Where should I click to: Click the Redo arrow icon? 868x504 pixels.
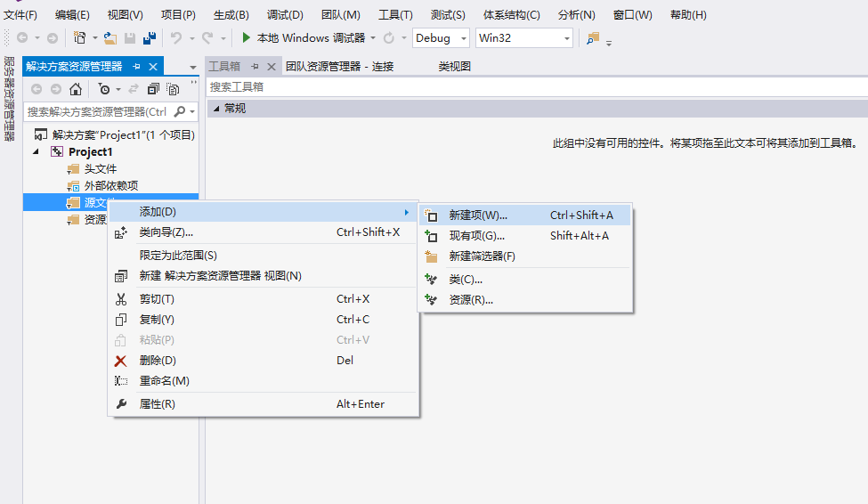[x=207, y=37]
